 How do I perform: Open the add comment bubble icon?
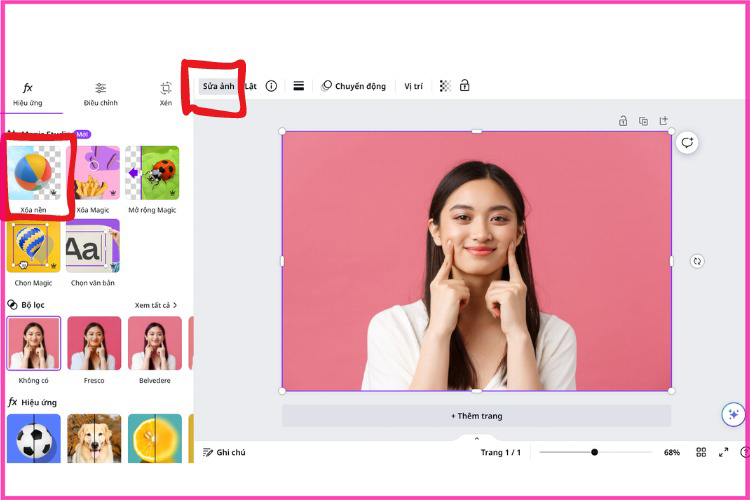point(687,143)
